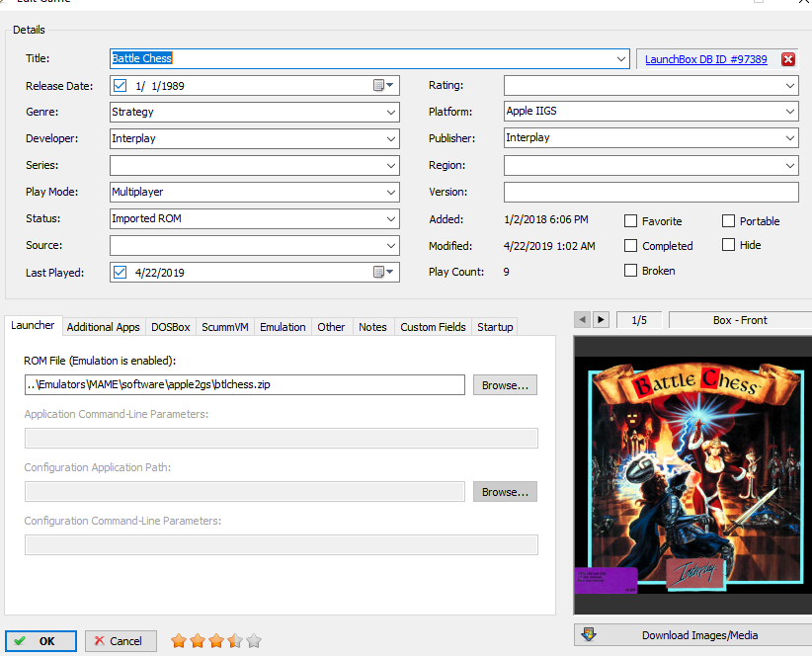Open Last Played calendar picker icon
This screenshot has width=812, height=656.
pyautogui.click(x=383, y=272)
